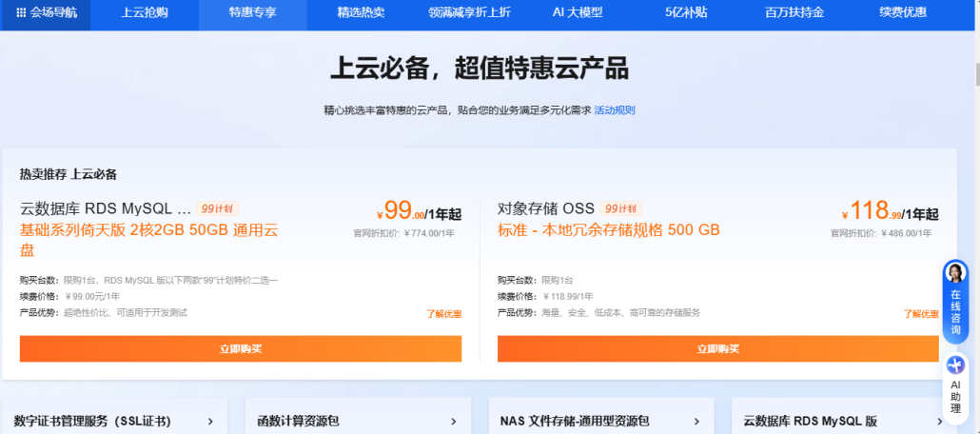Go to the 百万扶持金 tab
The width and height of the screenshot is (980, 434).
pos(794,12)
